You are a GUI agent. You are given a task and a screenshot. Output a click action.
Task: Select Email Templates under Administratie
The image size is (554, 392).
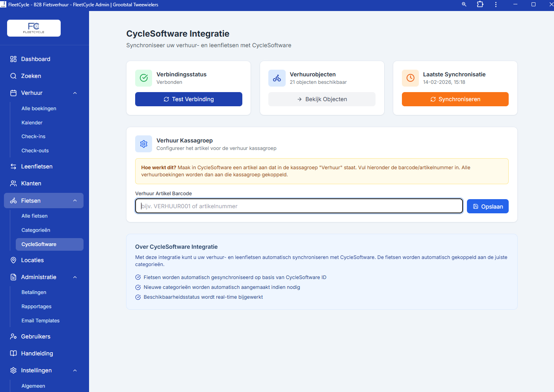pos(40,320)
